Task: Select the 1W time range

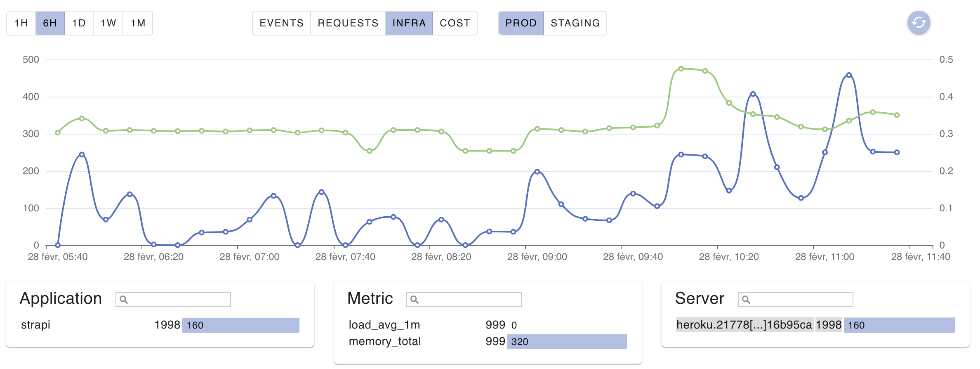Action: (x=108, y=23)
